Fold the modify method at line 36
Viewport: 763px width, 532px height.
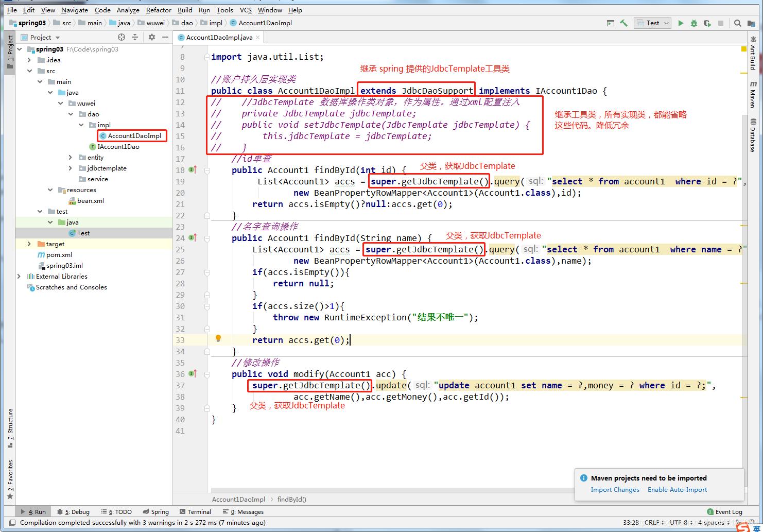[207, 374]
